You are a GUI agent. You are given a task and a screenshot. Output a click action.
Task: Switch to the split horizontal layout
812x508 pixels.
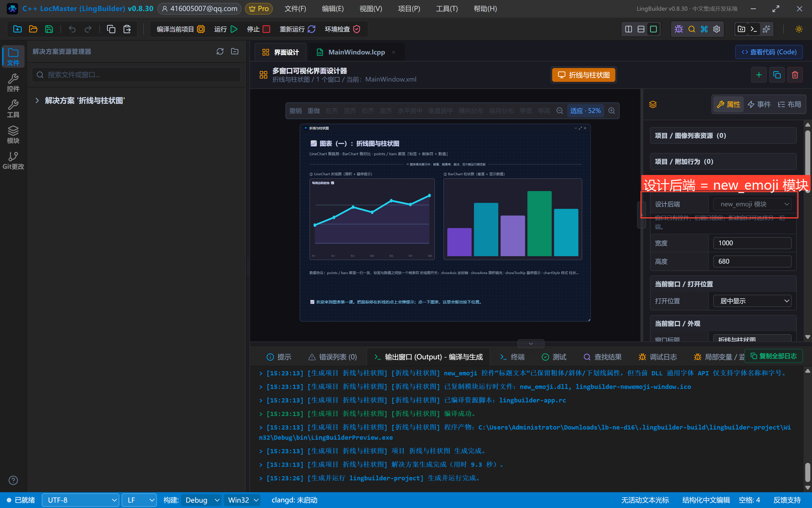[641, 29]
